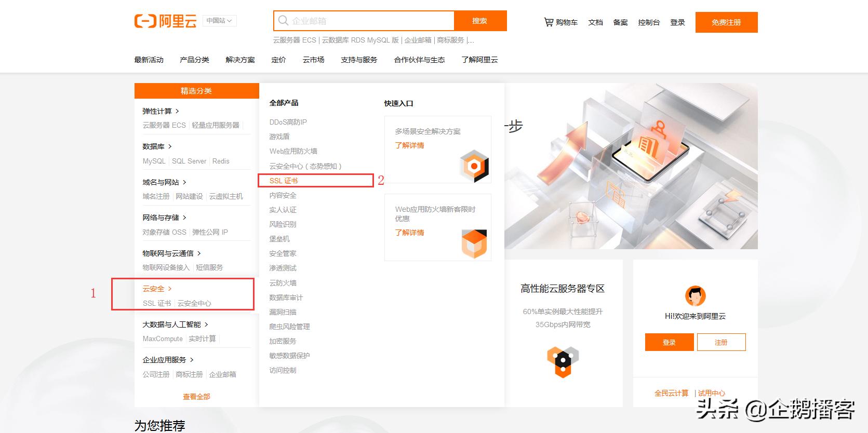Click the 域名注册 link

(x=156, y=196)
